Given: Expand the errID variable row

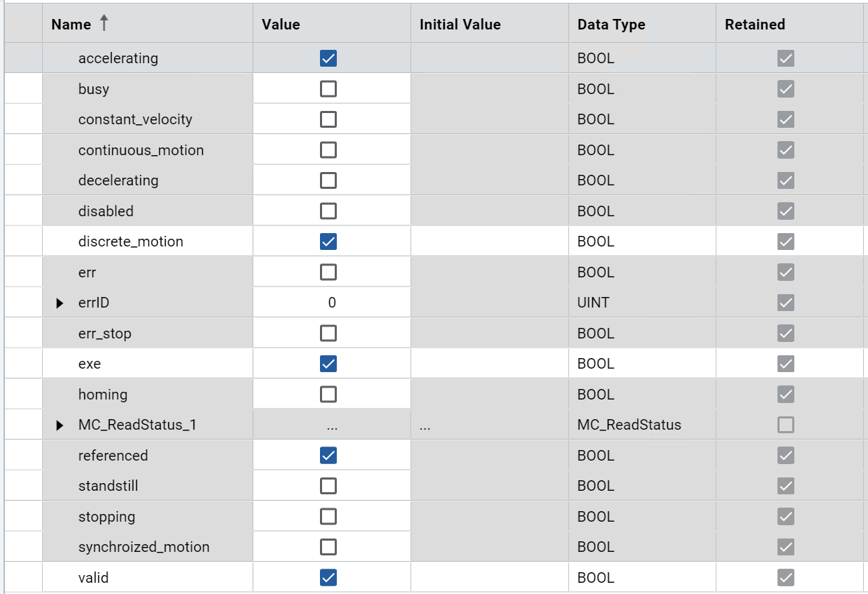Looking at the screenshot, I should pos(60,303).
